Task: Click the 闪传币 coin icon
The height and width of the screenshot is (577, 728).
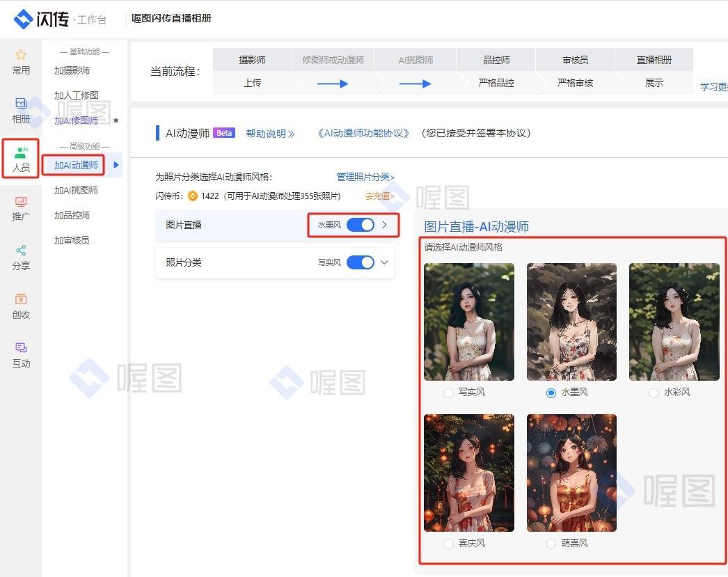Action: [192, 196]
